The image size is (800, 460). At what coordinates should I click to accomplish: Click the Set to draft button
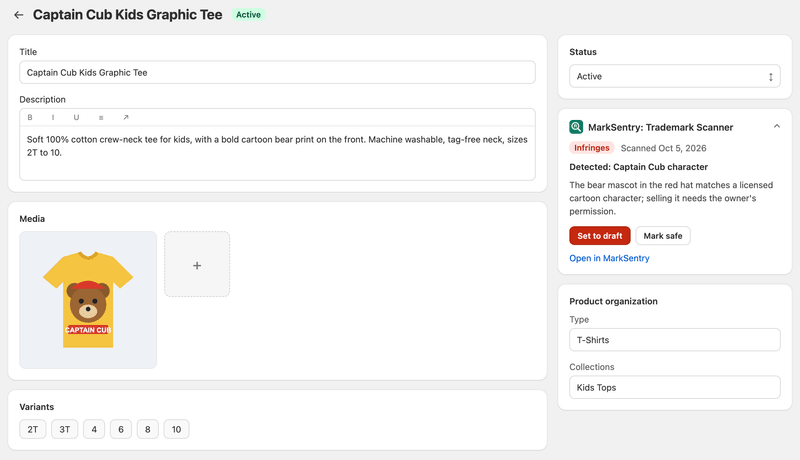(599, 236)
